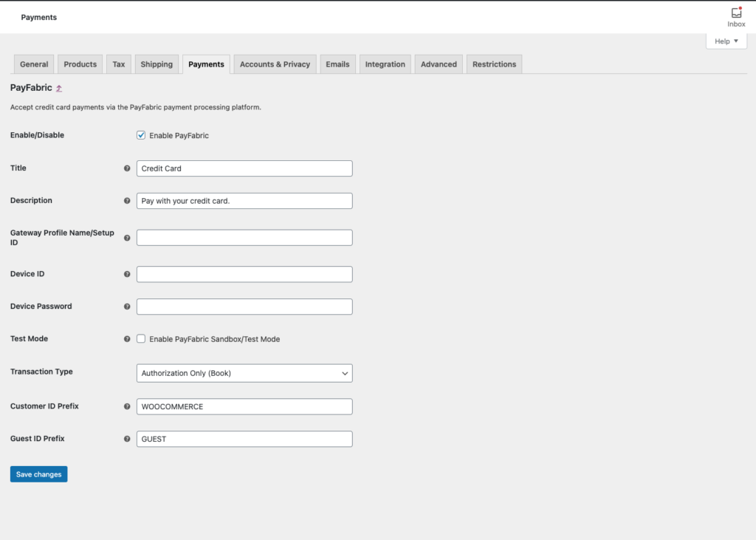The width and height of the screenshot is (756, 540).
Task: Expand the Help dropdown
Action: pyautogui.click(x=726, y=41)
